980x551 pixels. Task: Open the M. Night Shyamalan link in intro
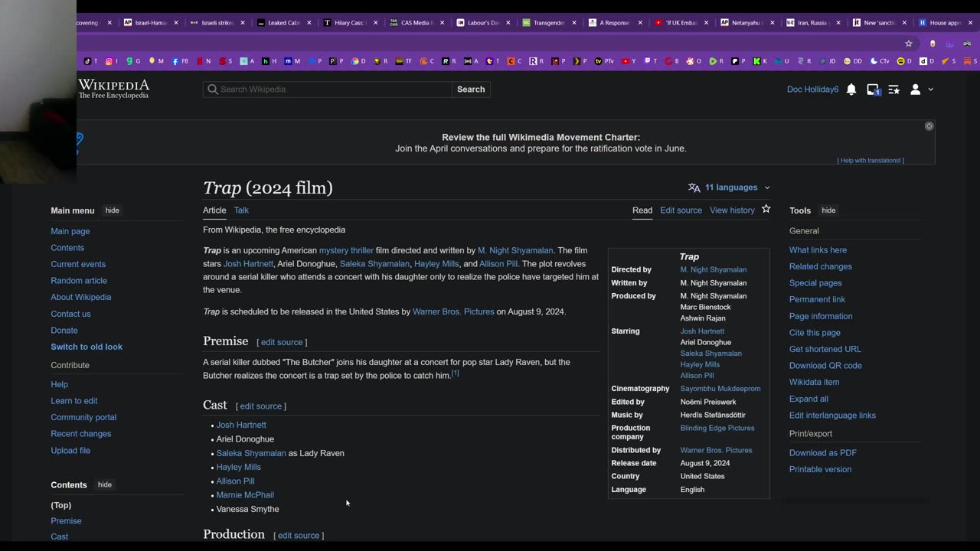[515, 250]
